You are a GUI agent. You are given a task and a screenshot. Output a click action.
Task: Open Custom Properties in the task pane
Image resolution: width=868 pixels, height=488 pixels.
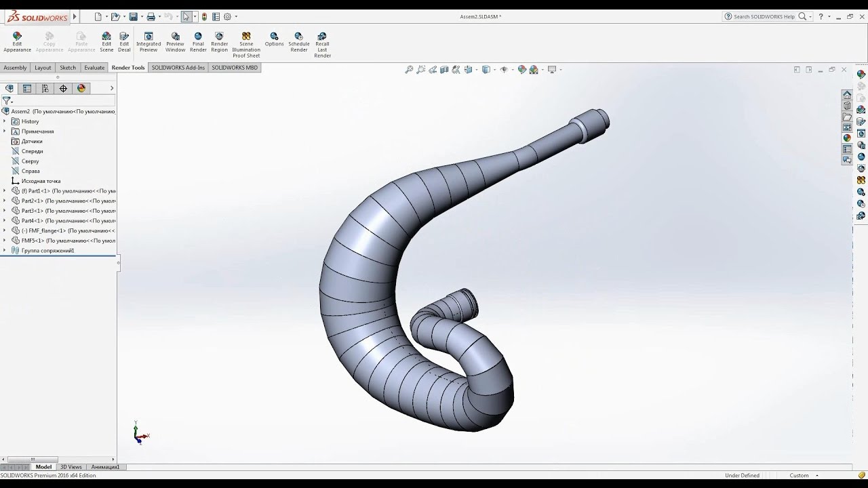(847, 149)
